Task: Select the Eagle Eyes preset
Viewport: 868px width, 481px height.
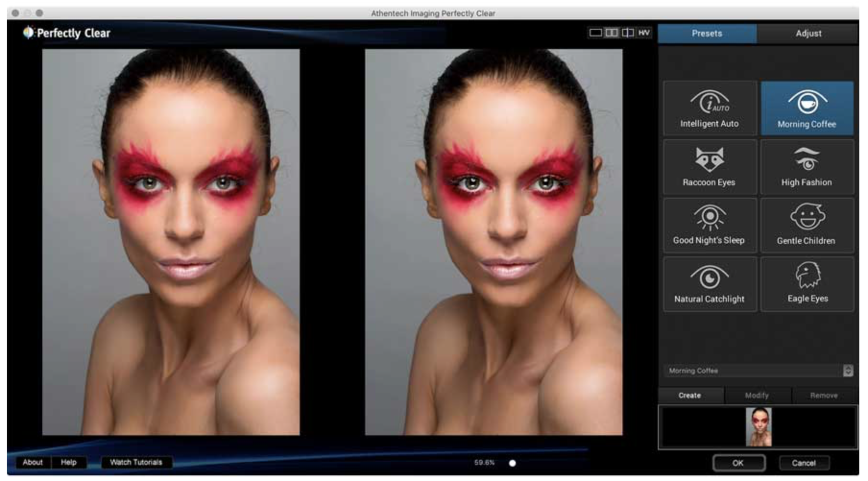Action: (x=807, y=284)
